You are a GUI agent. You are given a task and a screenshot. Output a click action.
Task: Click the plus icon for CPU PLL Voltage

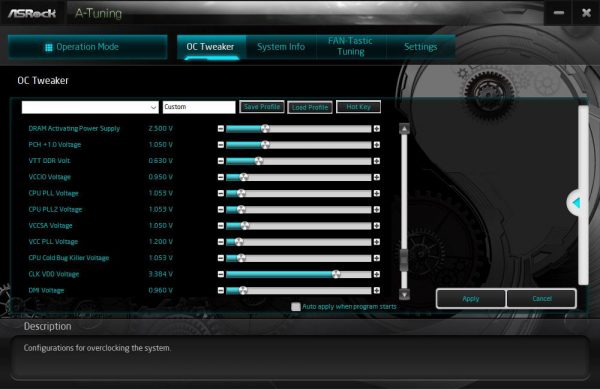377,193
